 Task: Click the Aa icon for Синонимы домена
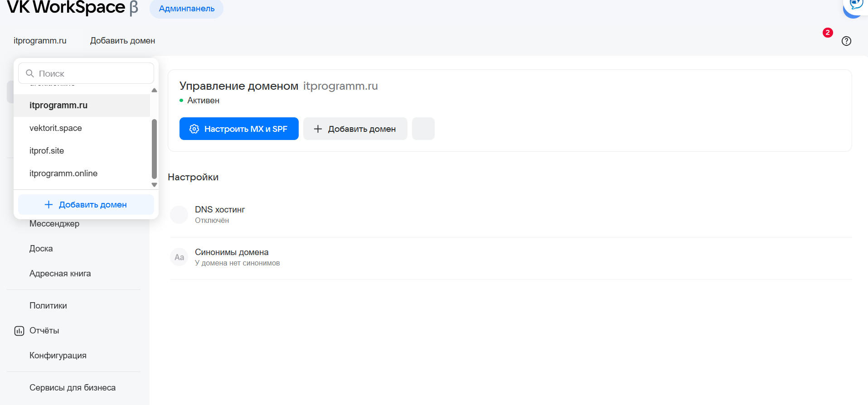tap(179, 257)
